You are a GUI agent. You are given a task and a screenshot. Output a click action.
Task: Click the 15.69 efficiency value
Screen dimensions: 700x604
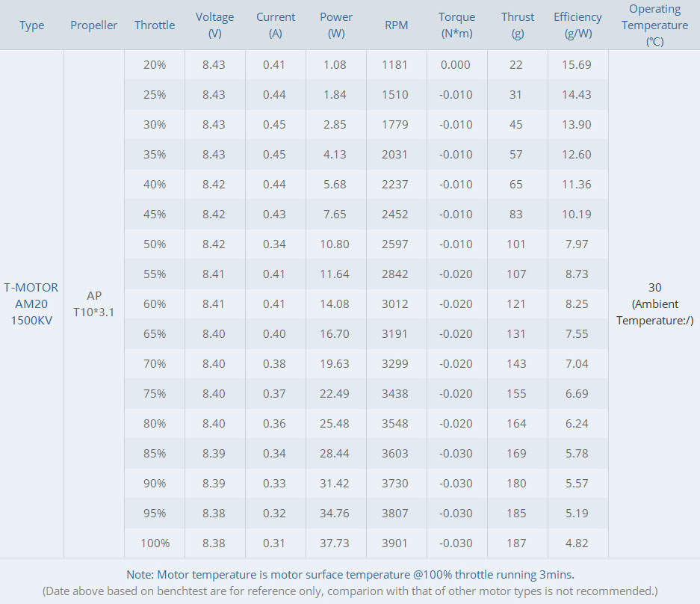pos(577,65)
